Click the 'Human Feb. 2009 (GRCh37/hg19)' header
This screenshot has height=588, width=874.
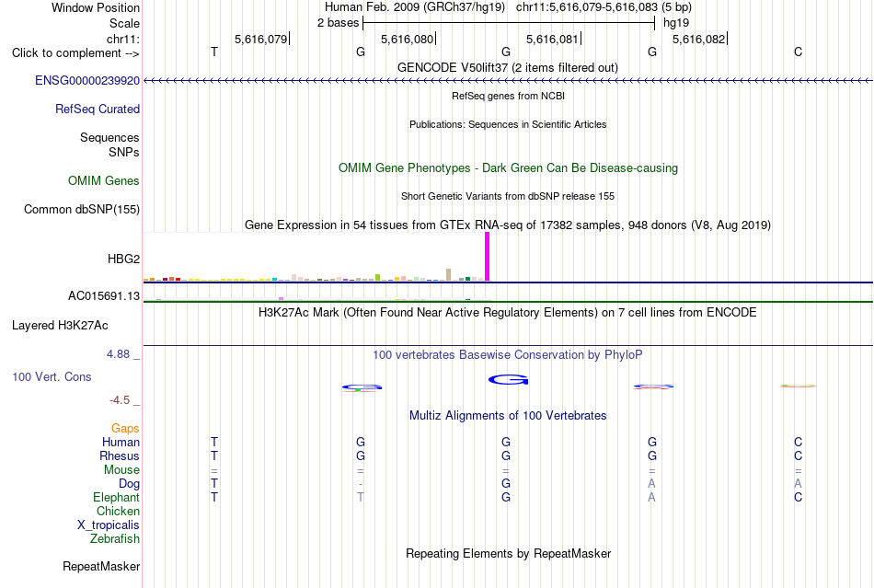[415, 7]
